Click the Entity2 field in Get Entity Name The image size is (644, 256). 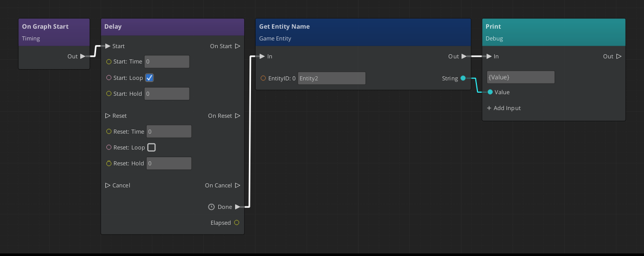coord(332,78)
